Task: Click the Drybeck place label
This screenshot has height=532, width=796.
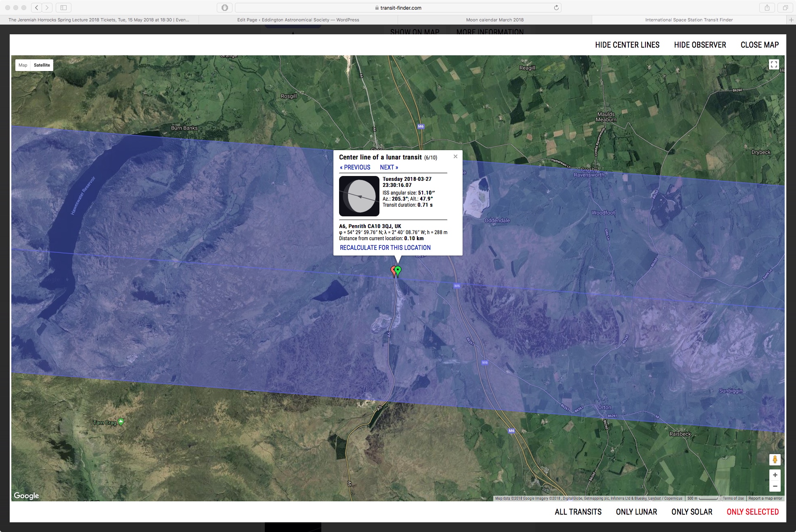Action: click(761, 152)
